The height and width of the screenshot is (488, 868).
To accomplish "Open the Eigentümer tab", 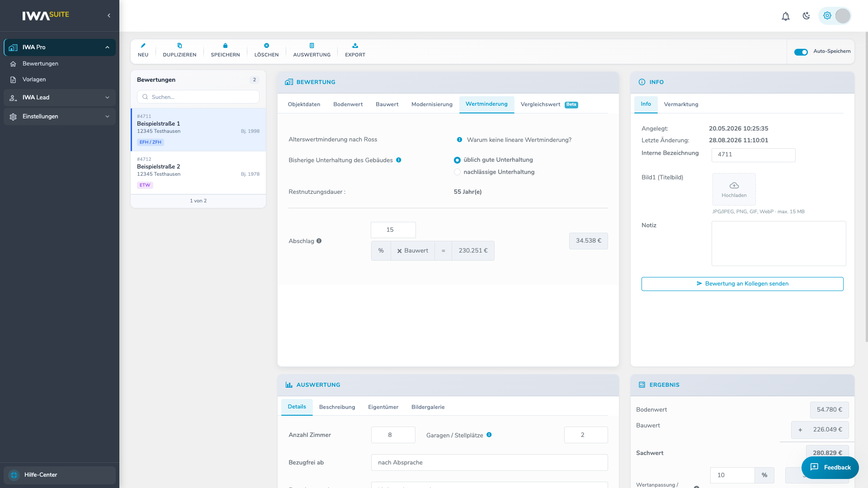I will (383, 407).
